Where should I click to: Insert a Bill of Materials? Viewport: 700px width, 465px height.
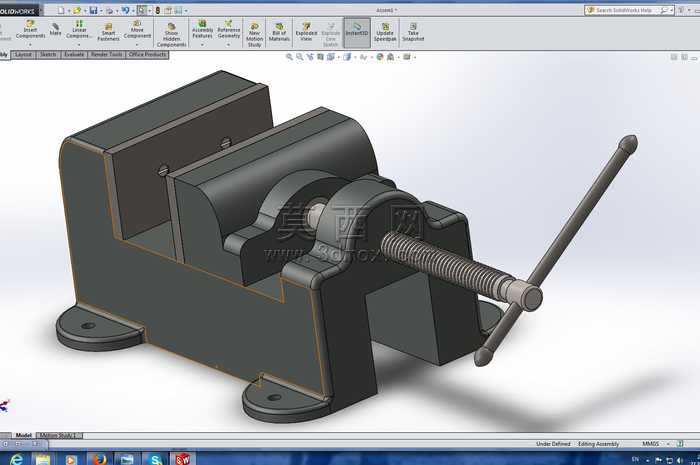click(x=279, y=32)
